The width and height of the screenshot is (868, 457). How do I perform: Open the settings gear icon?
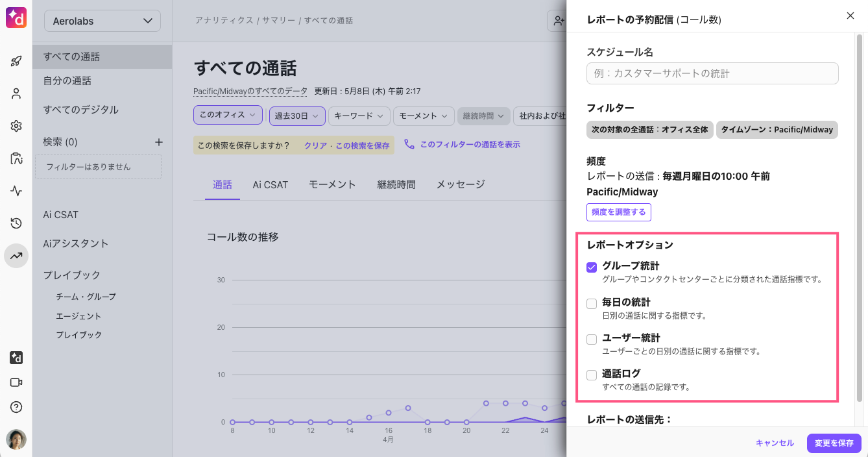[16, 126]
